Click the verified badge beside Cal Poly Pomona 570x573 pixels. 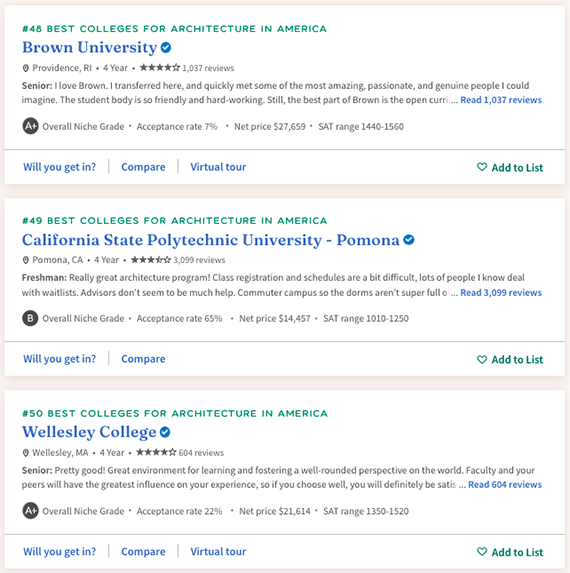click(x=408, y=240)
